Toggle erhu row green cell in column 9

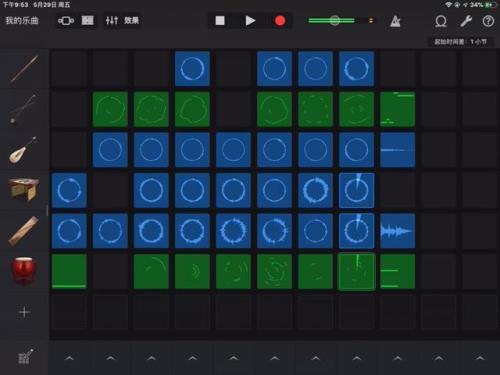click(398, 109)
